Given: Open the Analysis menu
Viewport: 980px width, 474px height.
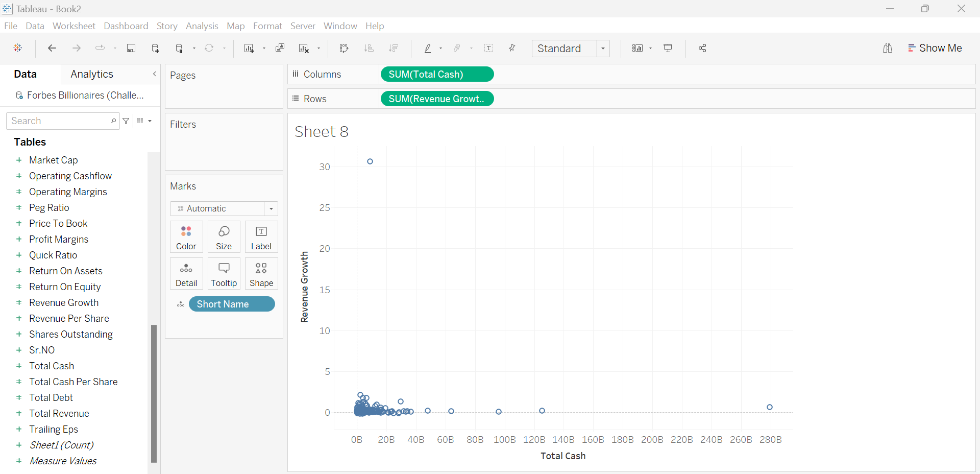Looking at the screenshot, I should click(x=202, y=26).
